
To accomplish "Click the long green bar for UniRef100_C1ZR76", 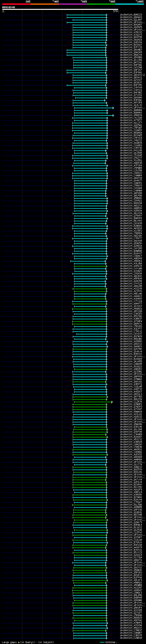I will coord(93,402).
